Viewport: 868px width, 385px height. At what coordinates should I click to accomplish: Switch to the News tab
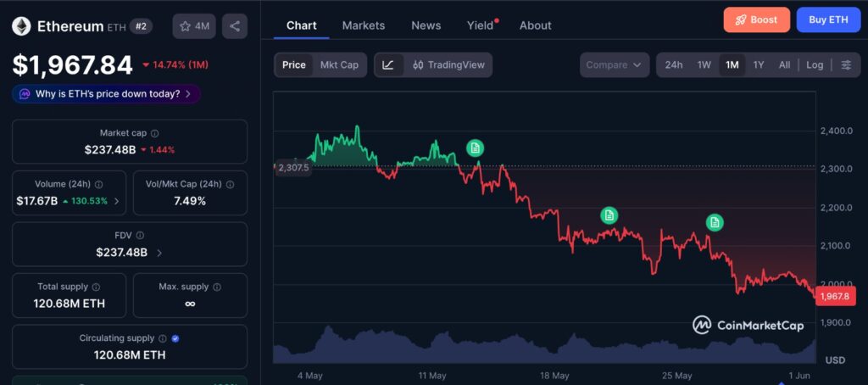click(x=426, y=25)
